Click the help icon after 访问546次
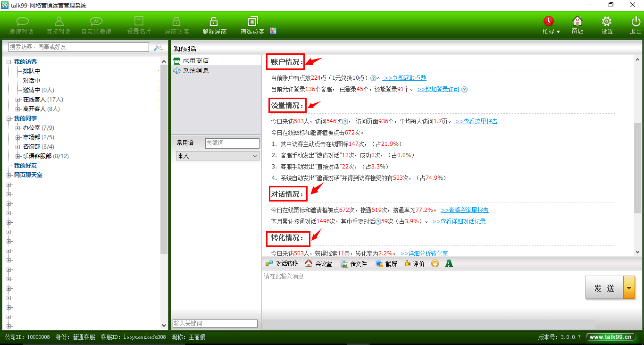The image size is (644, 345). click(x=345, y=122)
